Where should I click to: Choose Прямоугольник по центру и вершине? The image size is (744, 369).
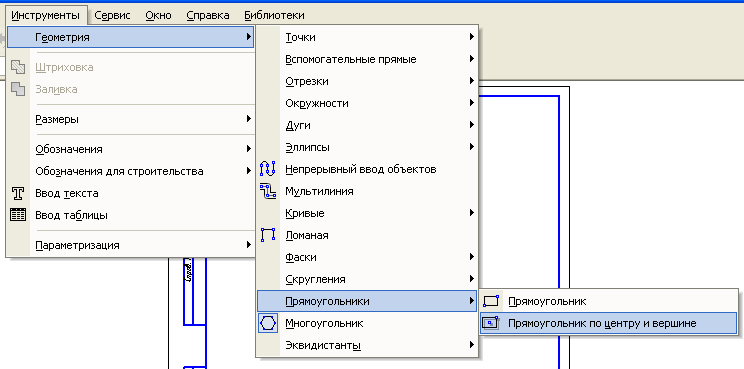point(609,323)
